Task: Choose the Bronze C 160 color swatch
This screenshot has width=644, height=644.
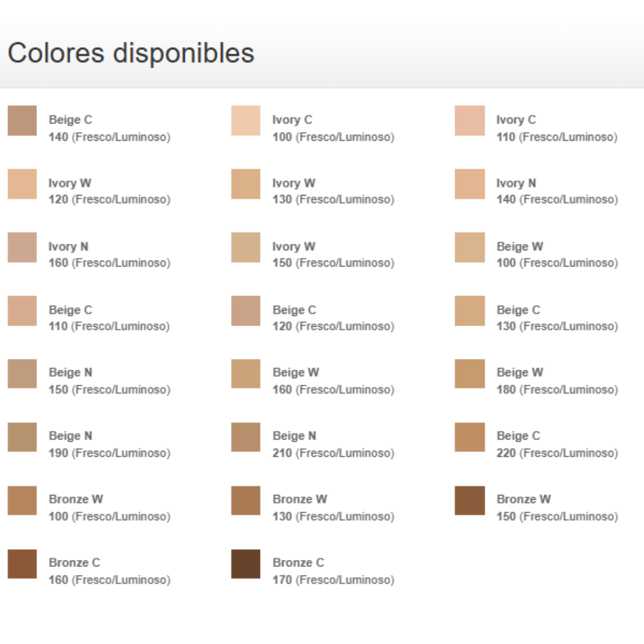Action: 22,564
